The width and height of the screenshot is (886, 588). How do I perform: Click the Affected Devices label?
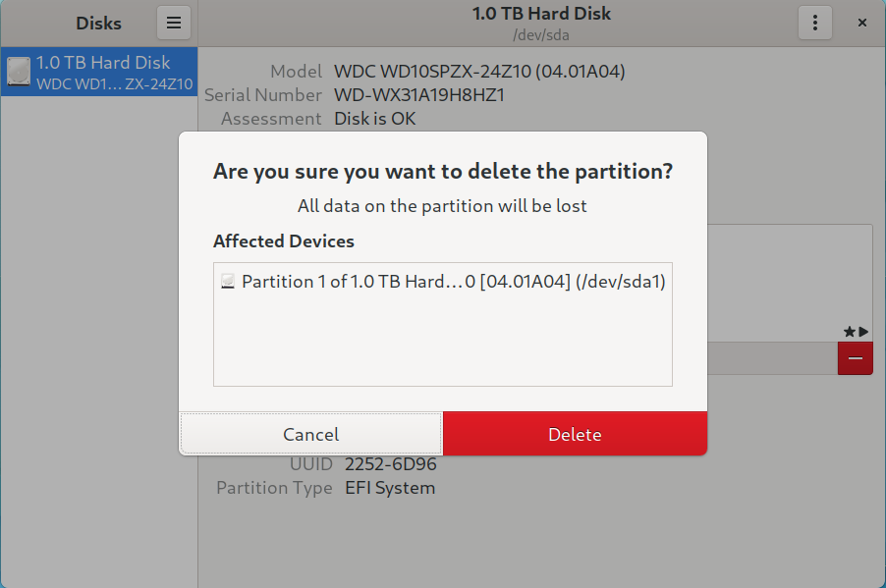tap(284, 241)
